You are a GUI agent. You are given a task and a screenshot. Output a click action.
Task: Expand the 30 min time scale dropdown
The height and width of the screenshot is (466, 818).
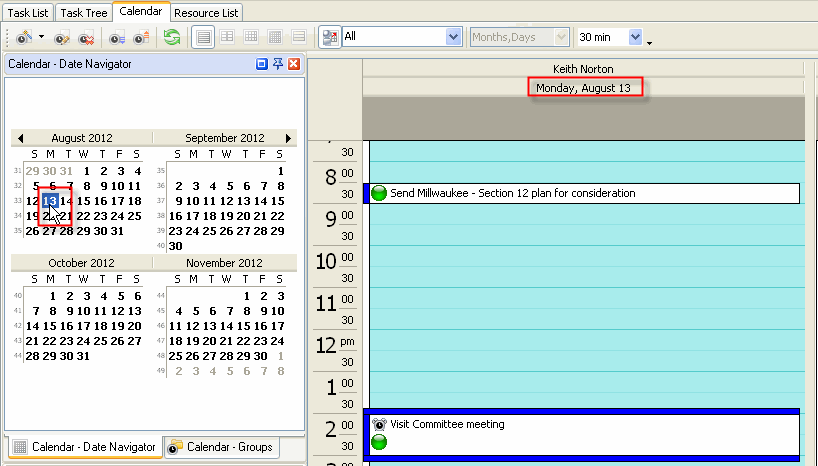coord(636,37)
